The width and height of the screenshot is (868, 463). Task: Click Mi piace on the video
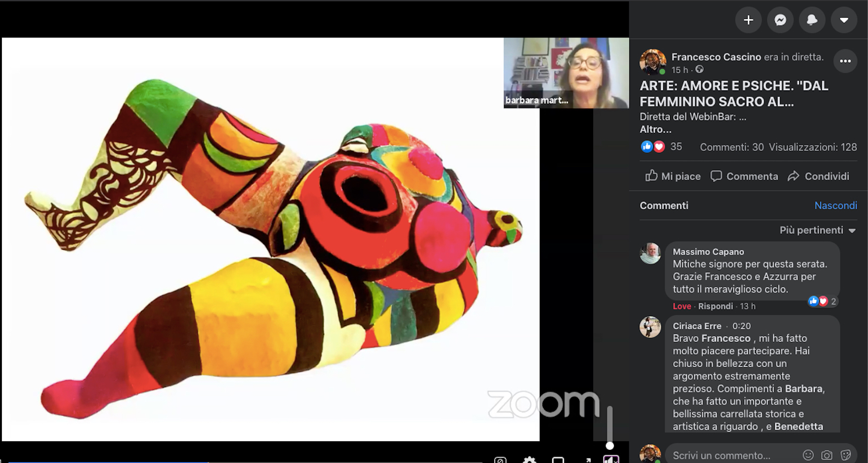673,176
